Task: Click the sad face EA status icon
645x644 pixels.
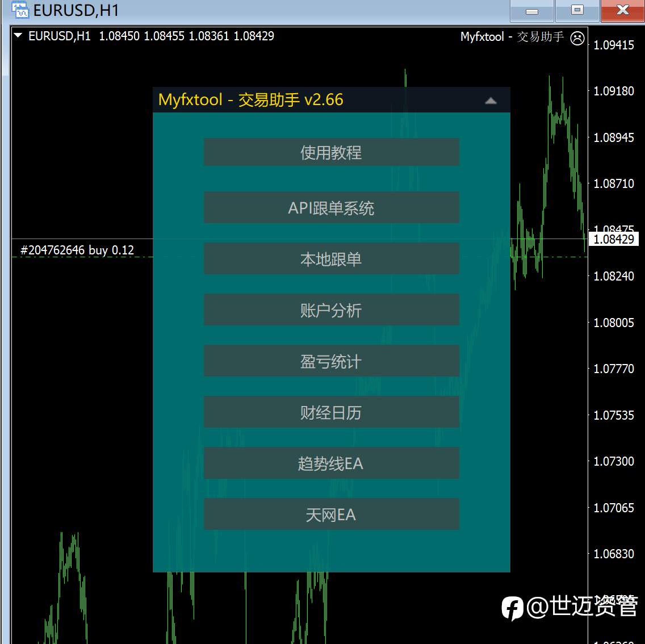Action: (577, 38)
